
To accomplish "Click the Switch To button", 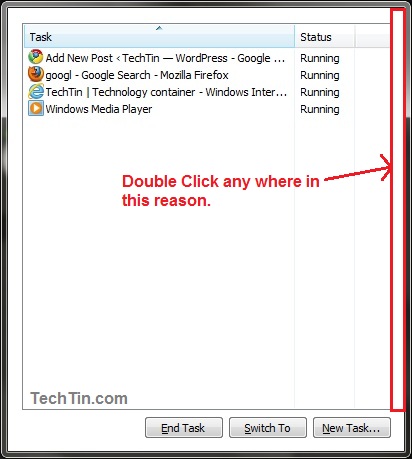I will 268,428.
